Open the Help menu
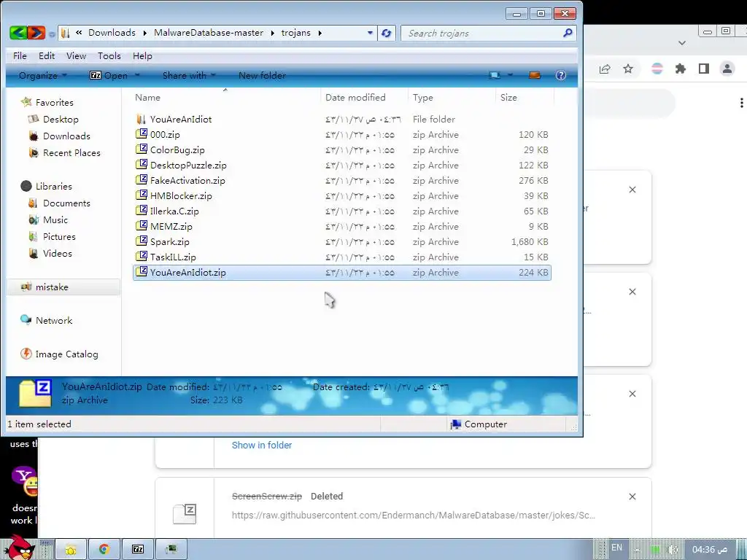Screen dimensions: 747x560 (142, 55)
